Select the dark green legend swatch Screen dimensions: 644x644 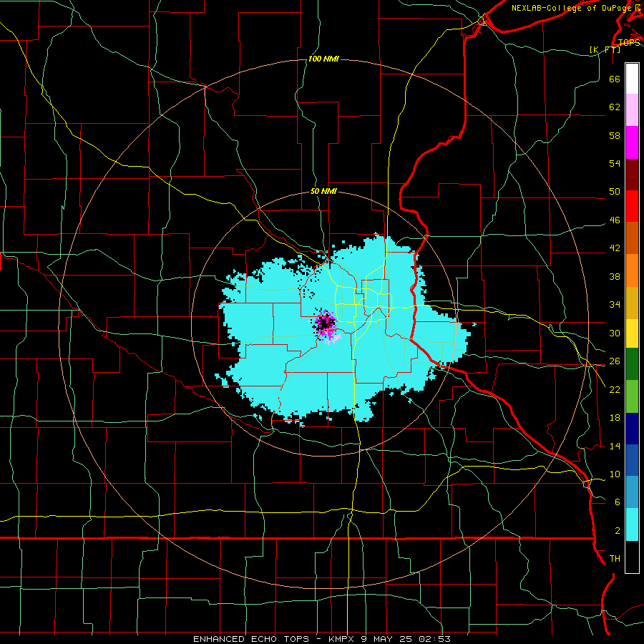(632, 364)
